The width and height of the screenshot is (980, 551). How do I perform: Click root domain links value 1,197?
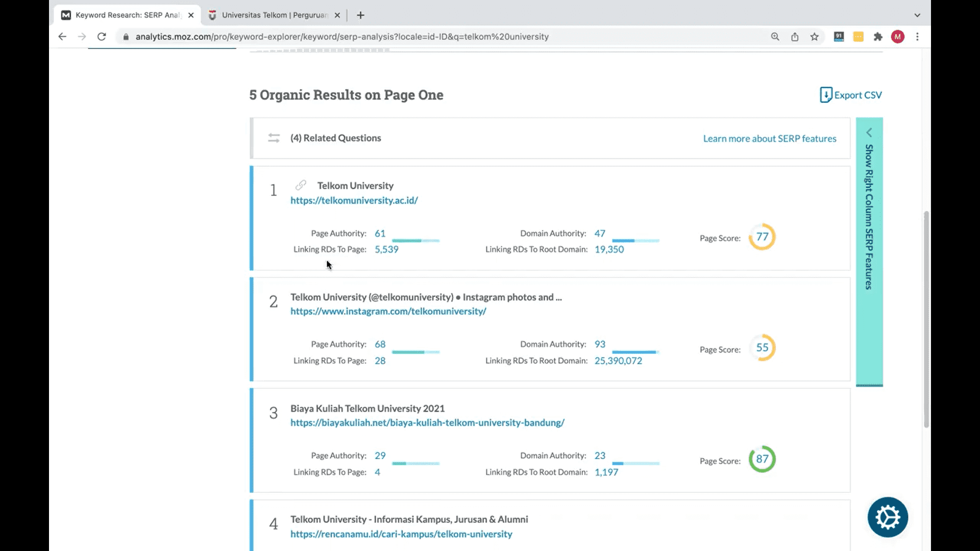(606, 472)
